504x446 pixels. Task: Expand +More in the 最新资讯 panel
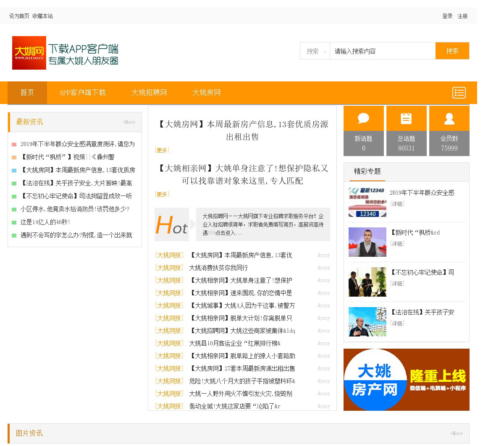[129, 122]
